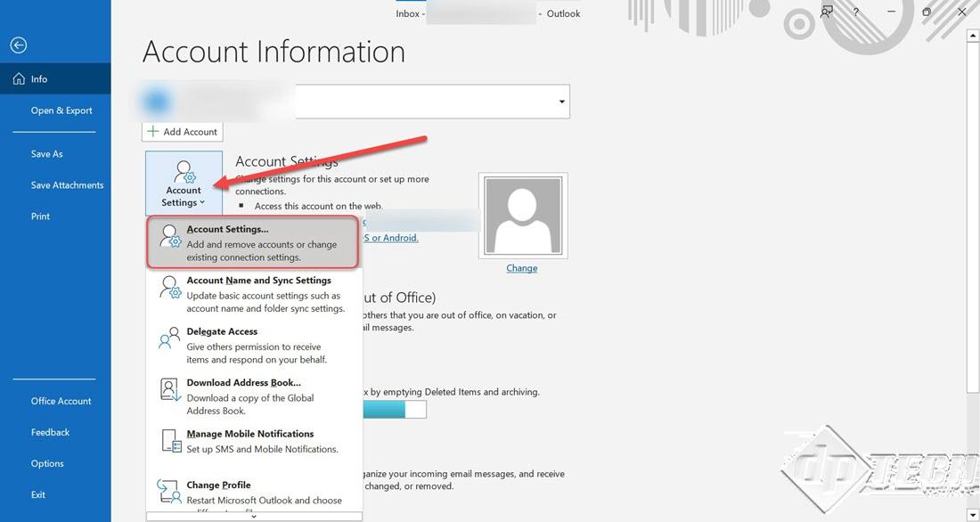The image size is (980, 522).
Task: Click the Change link under the profile photo
Action: (522, 268)
